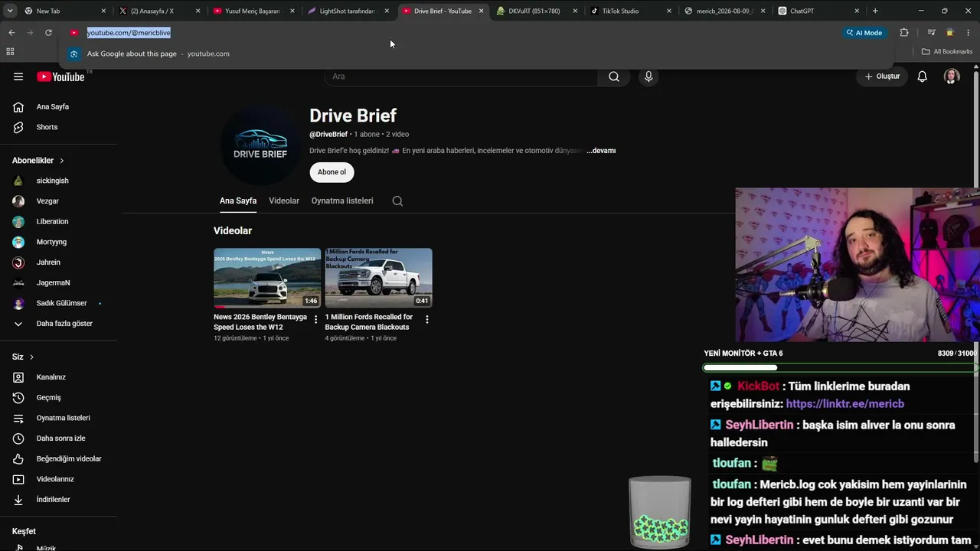Click the YouTube search magnifier button

614,77
